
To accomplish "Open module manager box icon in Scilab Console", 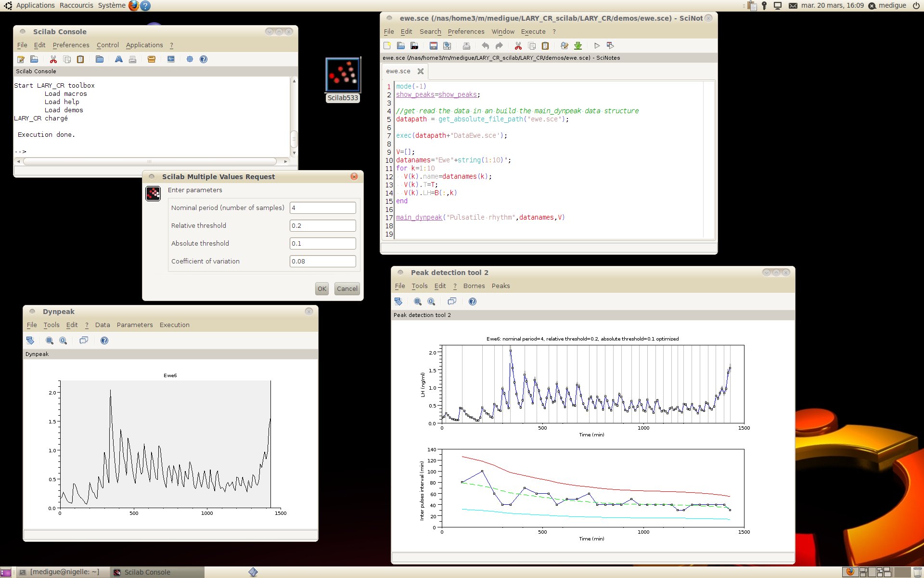I will (x=152, y=59).
